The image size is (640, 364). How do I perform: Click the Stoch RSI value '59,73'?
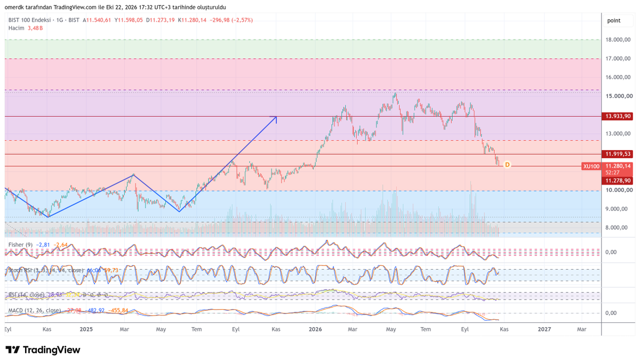pyautogui.click(x=111, y=270)
